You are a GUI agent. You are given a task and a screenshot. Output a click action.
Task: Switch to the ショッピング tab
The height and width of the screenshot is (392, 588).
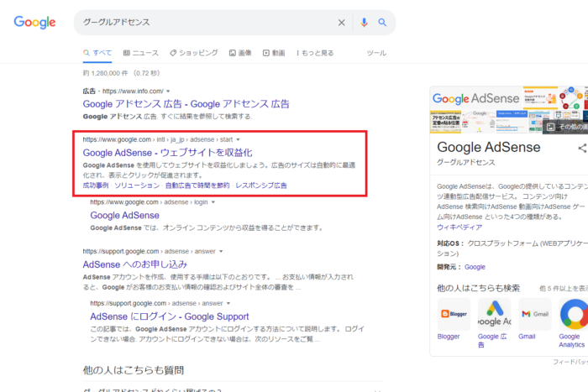pyautogui.click(x=193, y=53)
